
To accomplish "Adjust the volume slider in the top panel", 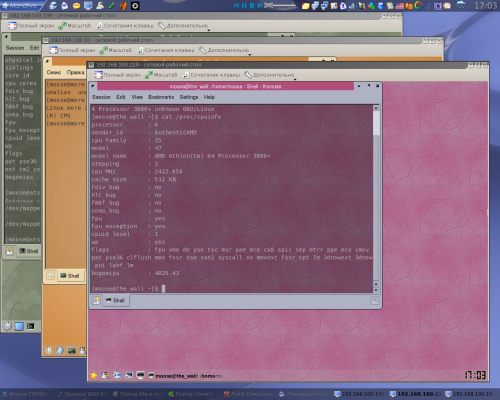I will (x=281, y=5).
